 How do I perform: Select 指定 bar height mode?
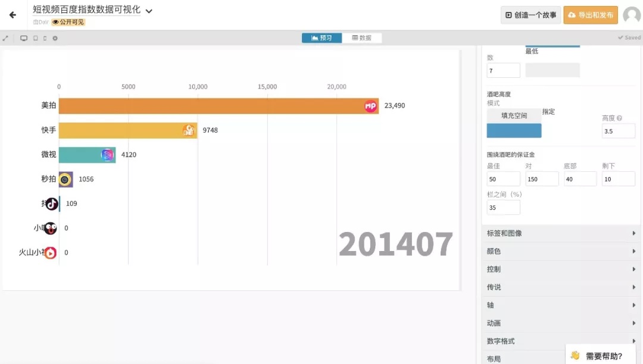548,111
